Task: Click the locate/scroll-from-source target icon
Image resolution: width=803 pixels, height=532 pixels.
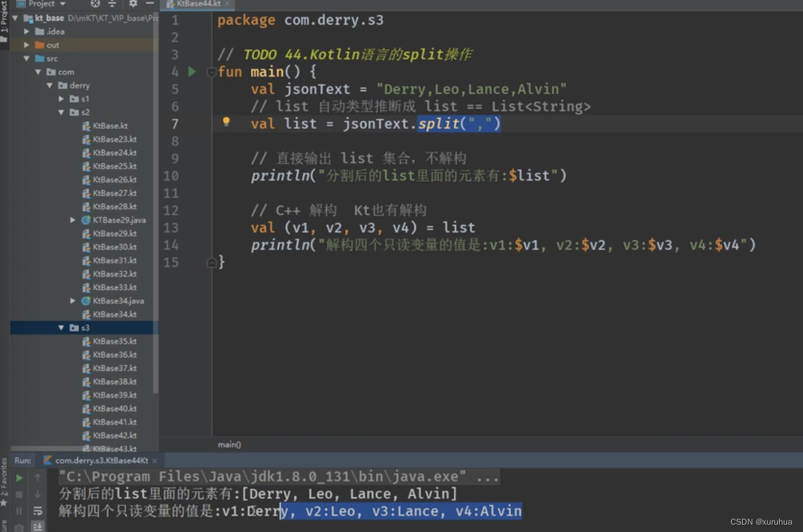Action: click(x=95, y=4)
